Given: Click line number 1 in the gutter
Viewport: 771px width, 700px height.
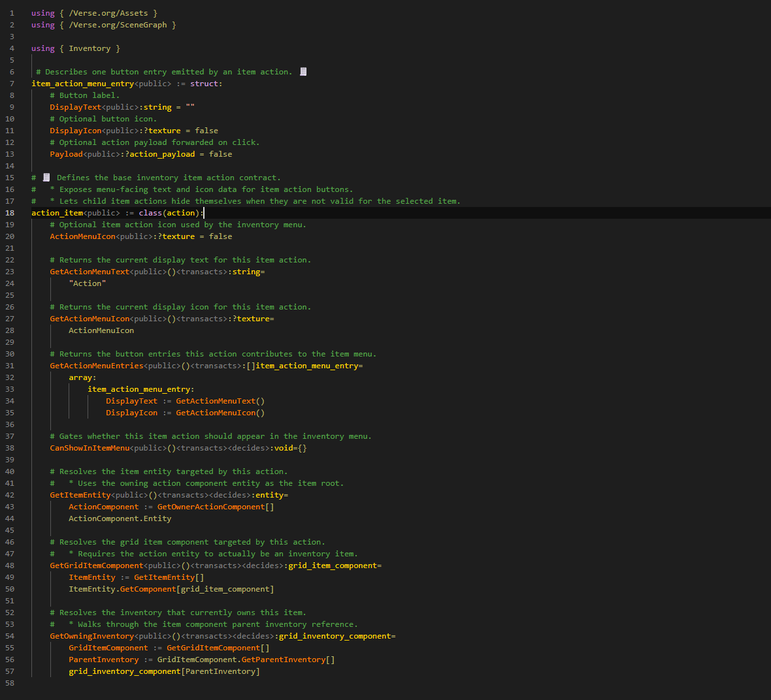Looking at the screenshot, I should point(12,13).
